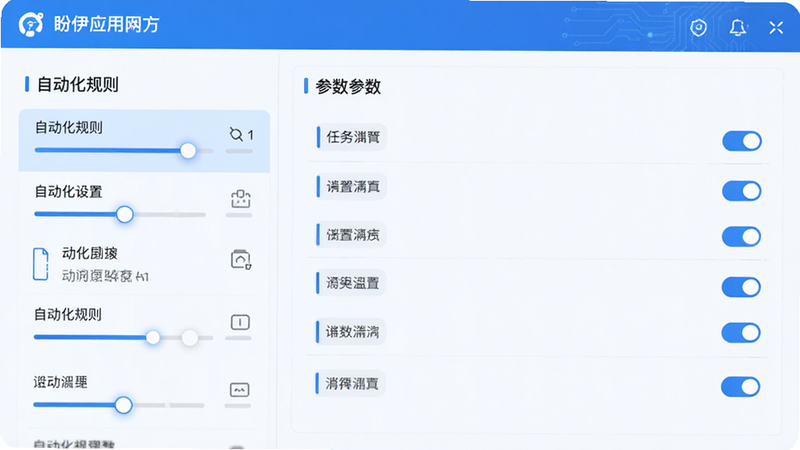This screenshot has width=800, height=450.
Task: Click the 自动化设置 slider
Action: click(x=120, y=214)
